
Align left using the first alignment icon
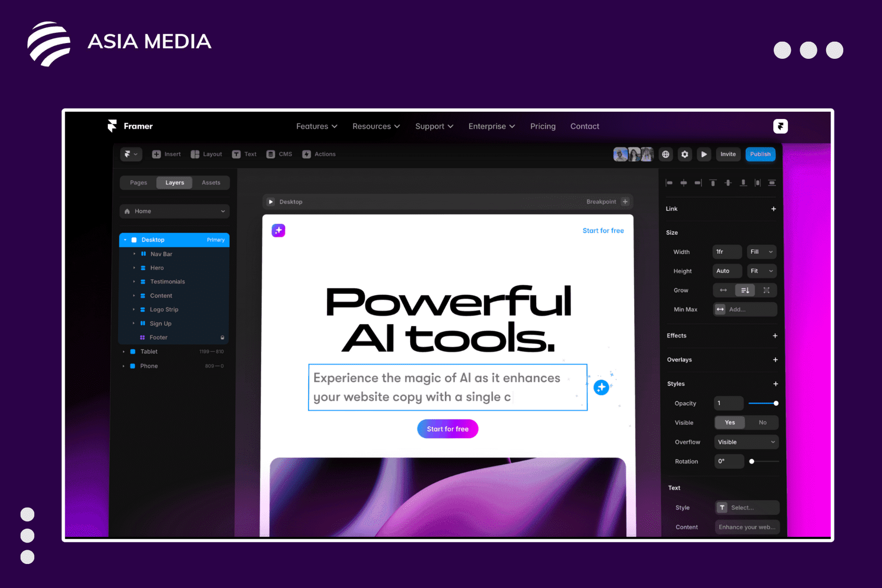pyautogui.click(x=669, y=183)
